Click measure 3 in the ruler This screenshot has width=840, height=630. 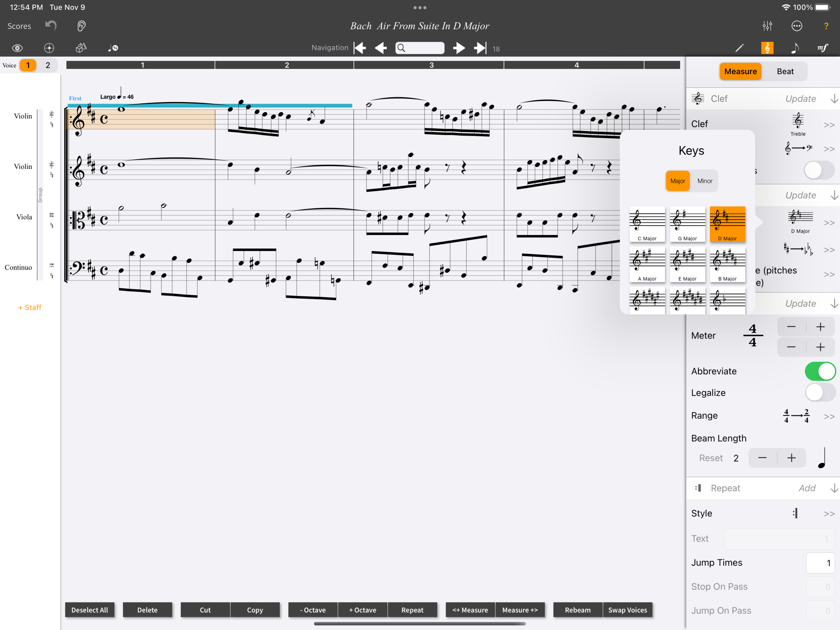coord(429,65)
